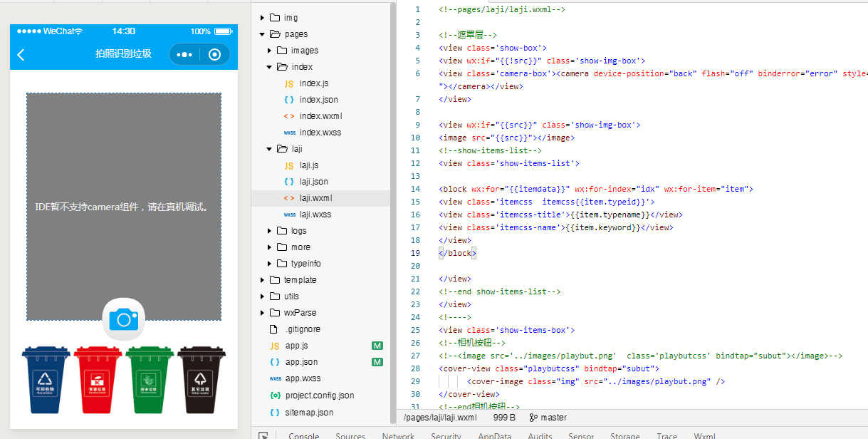Open laji.wxss in the file tree
The width and height of the screenshot is (868, 439).
(x=315, y=215)
